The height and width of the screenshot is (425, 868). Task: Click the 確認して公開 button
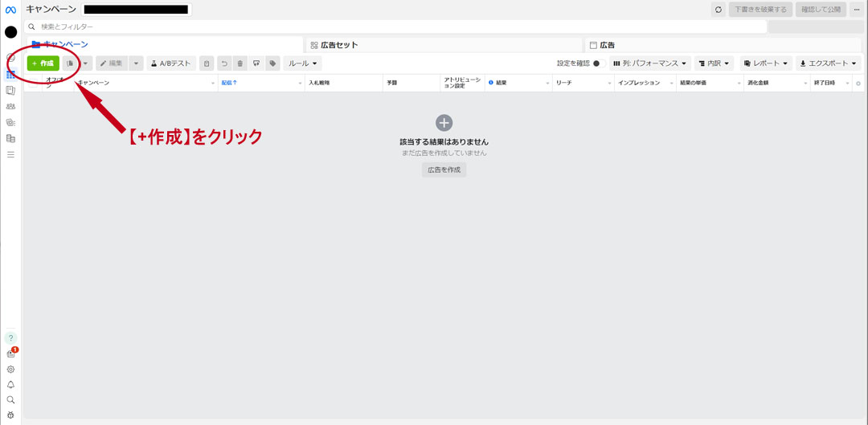821,10
